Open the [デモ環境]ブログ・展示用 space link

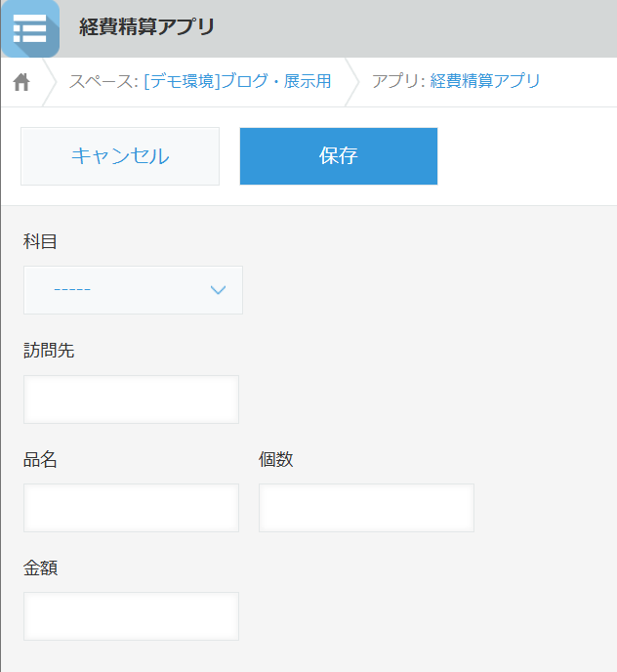237,81
